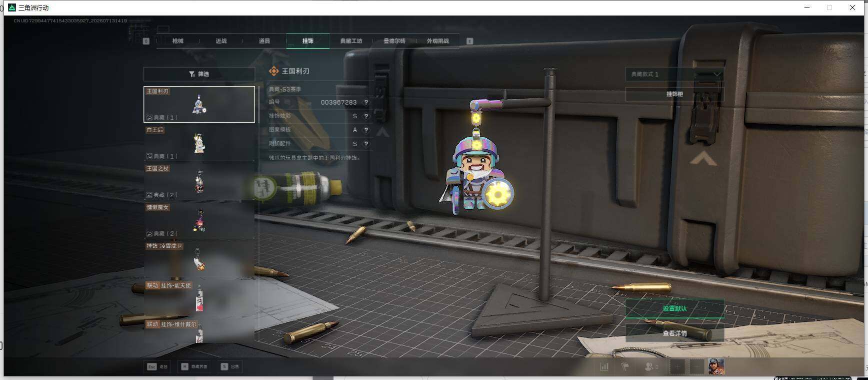
Task: Click the E next-tab key icon
Action: [469, 41]
